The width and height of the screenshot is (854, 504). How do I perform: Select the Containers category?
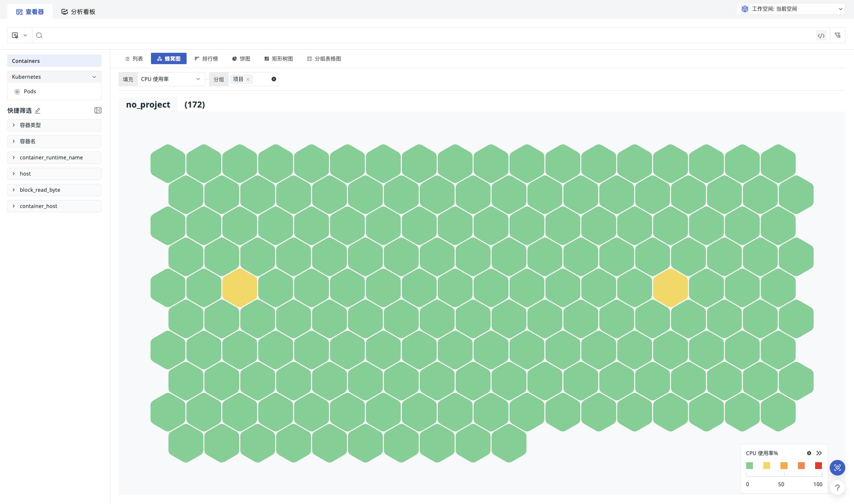point(54,61)
